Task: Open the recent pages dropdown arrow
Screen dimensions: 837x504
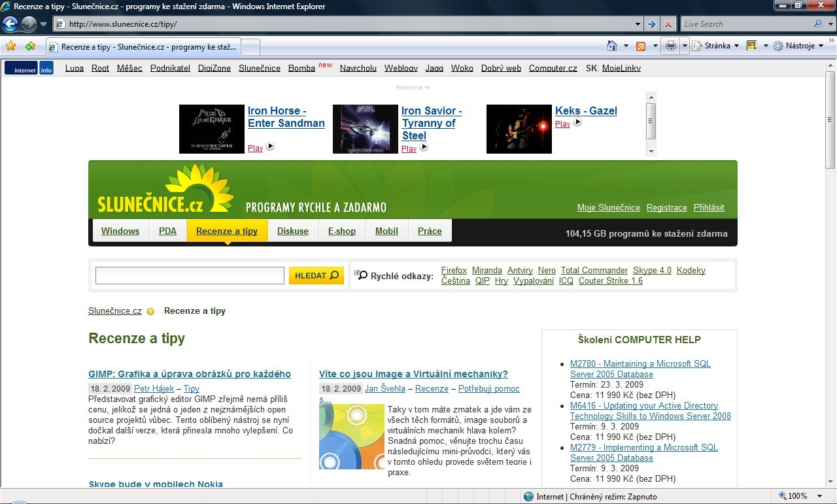Action: [44, 24]
